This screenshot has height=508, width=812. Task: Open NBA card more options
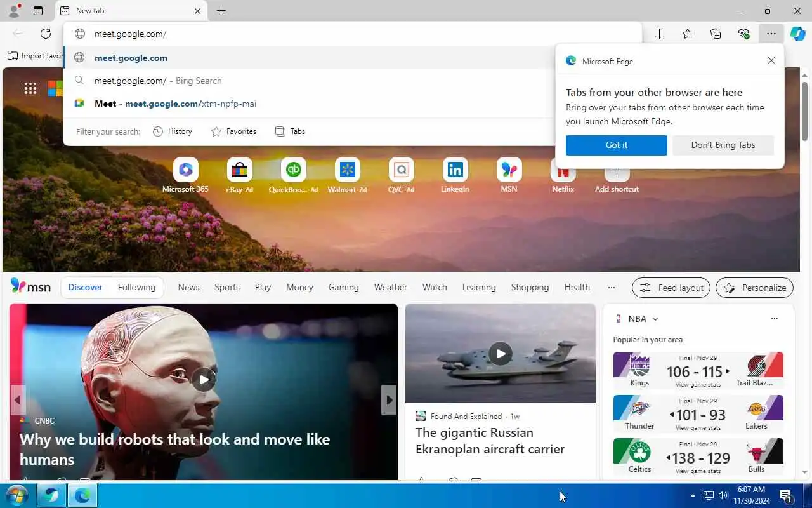774,319
